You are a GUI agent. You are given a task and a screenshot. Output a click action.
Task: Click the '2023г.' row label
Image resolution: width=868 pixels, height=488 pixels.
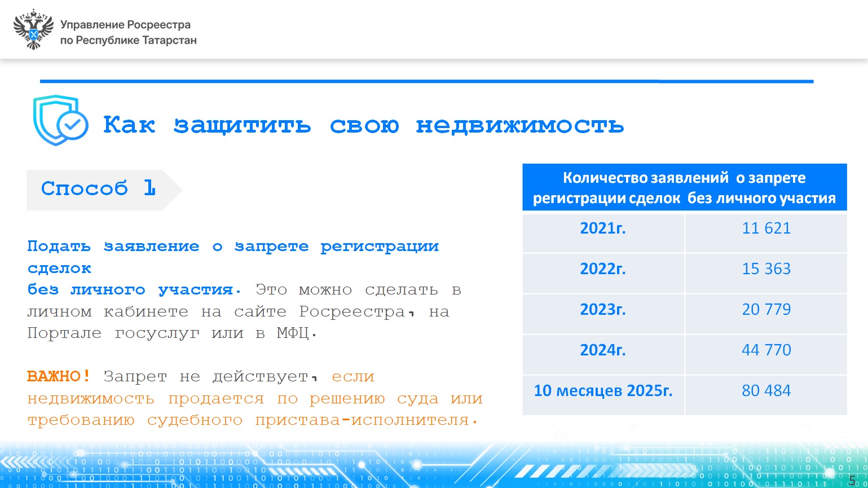(x=603, y=310)
